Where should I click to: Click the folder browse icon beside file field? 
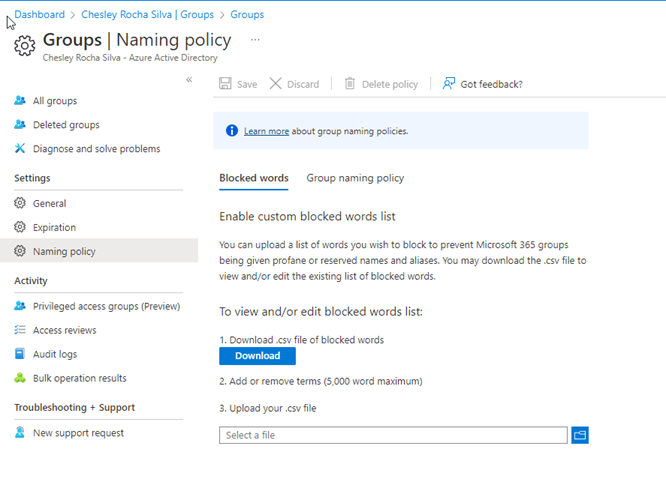point(580,435)
